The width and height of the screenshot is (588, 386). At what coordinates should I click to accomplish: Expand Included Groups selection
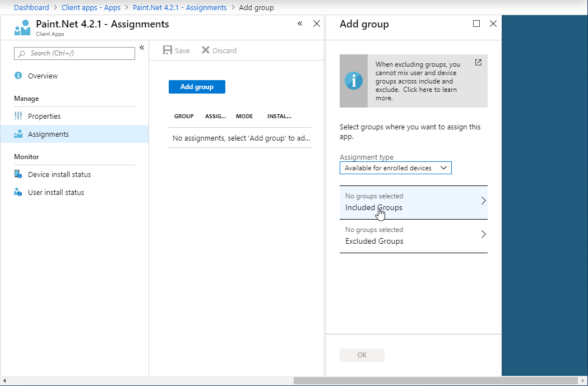[x=413, y=202]
